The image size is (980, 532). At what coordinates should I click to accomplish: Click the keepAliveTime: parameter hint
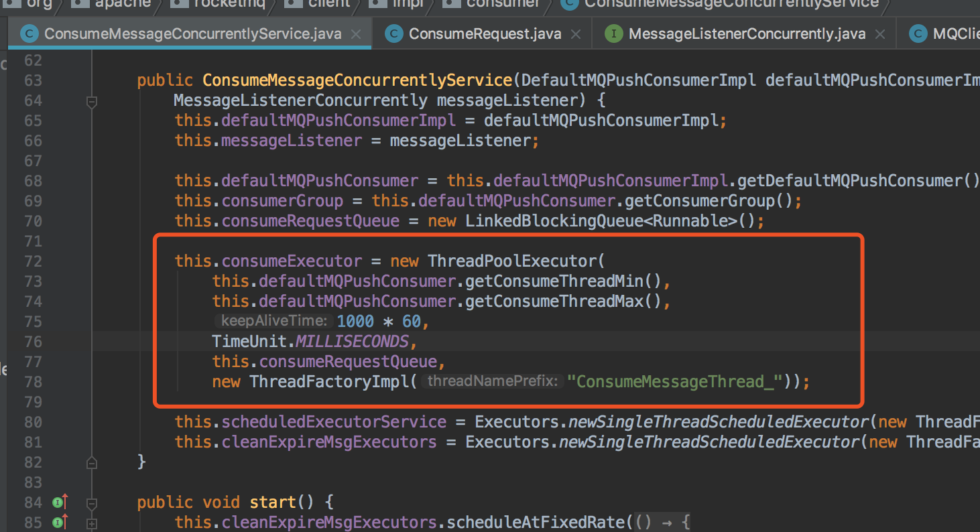point(274,322)
